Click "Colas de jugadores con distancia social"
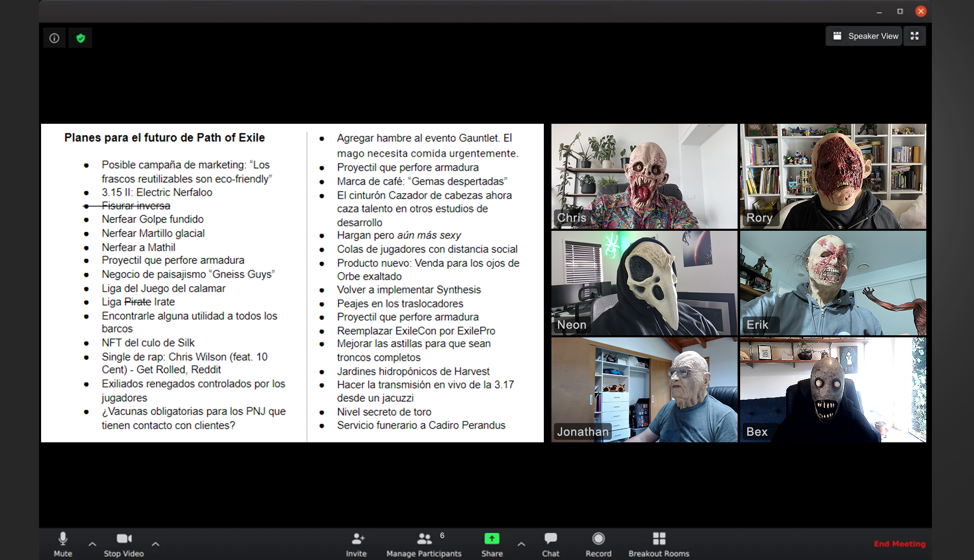The height and width of the screenshot is (560, 974). (x=427, y=249)
